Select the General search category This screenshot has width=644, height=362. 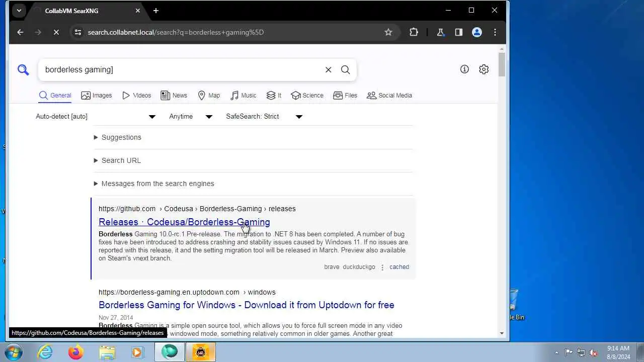(55, 96)
